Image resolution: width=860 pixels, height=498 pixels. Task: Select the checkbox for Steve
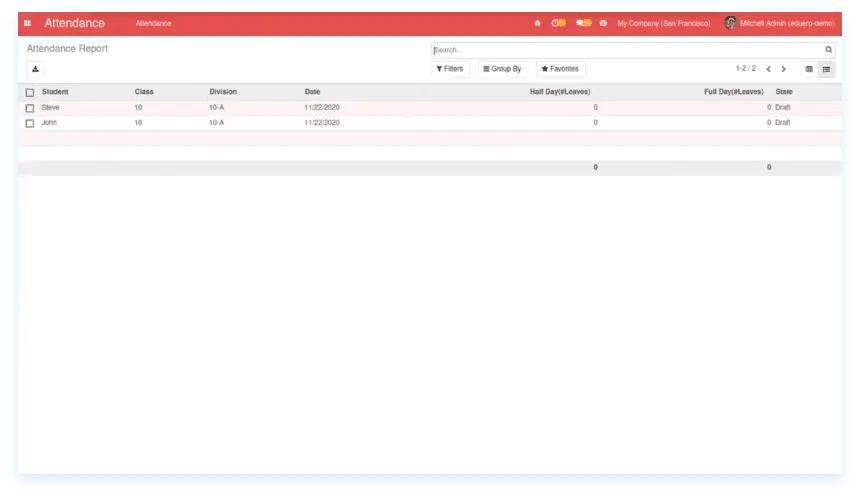pyautogui.click(x=30, y=108)
